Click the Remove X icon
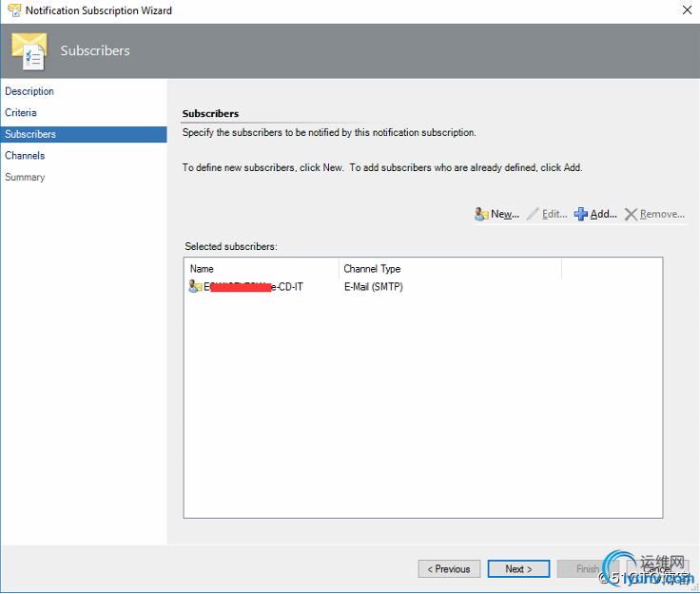 (x=631, y=215)
